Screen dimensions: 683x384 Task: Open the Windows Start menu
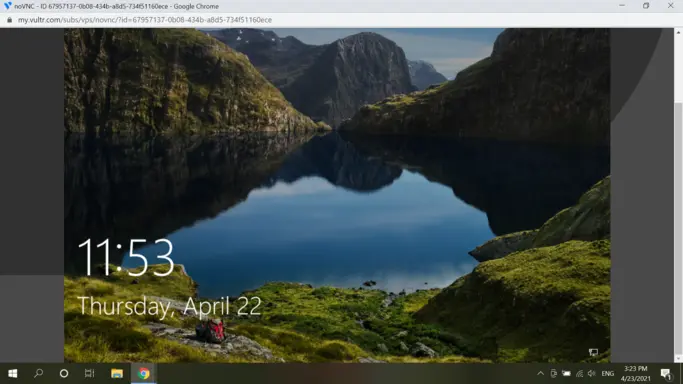13,374
